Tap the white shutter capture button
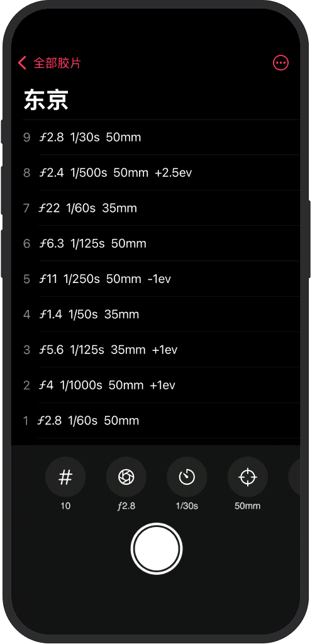 point(157,548)
